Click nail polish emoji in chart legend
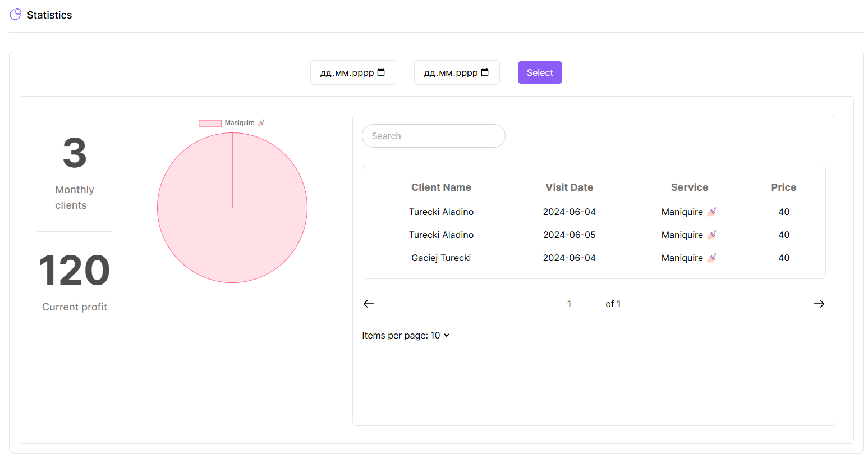 pos(261,123)
